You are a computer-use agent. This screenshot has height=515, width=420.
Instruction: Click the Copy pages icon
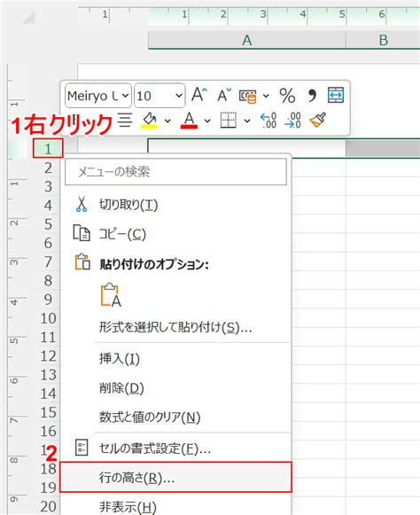coord(82,233)
